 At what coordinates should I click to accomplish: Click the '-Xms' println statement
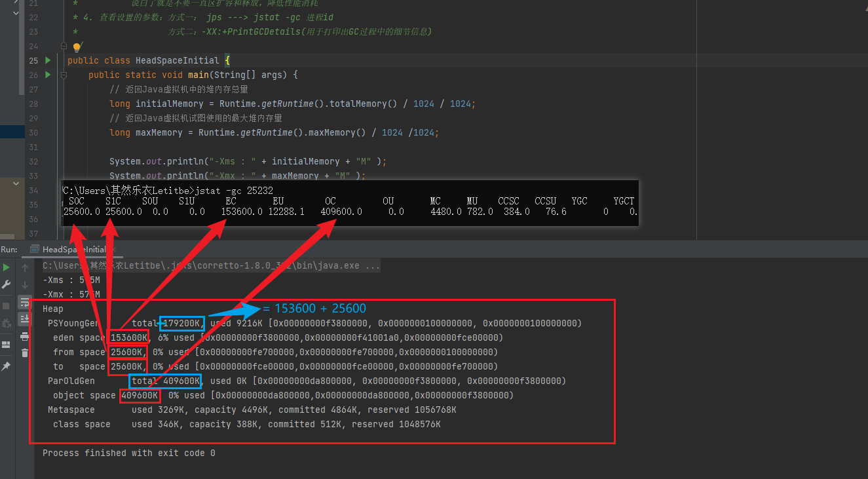[248, 161]
